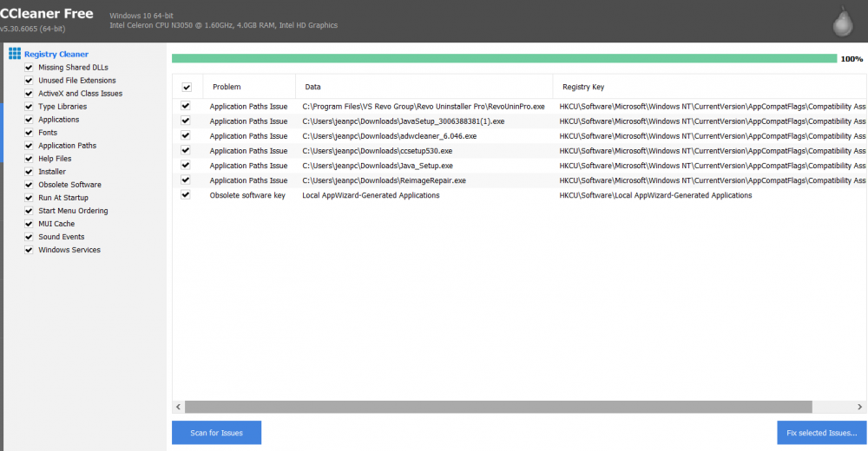Image resolution: width=868 pixels, height=451 pixels.
Task: Toggle the select-all checkbox in results header
Action: pos(186,87)
